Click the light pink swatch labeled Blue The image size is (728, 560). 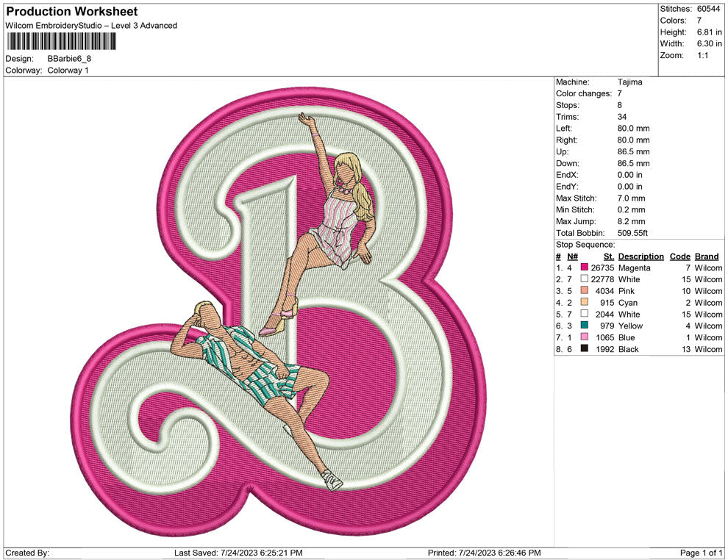point(585,337)
